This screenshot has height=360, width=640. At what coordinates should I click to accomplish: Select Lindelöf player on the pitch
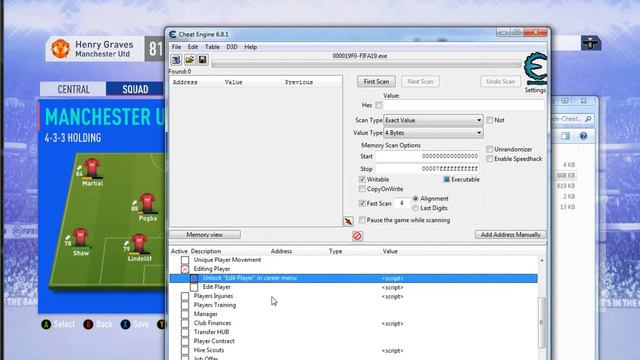click(x=139, y=248)
